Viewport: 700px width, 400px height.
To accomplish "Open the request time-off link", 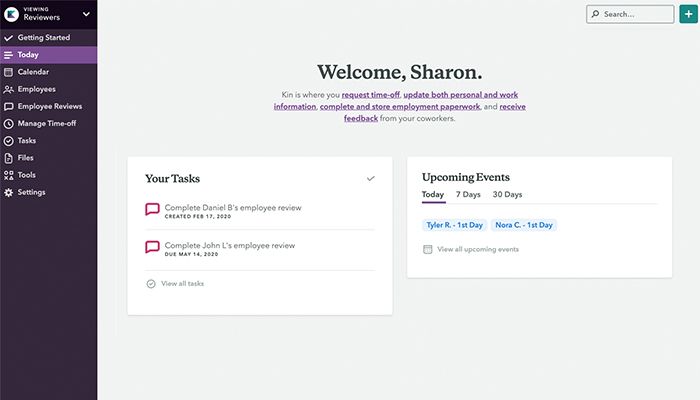I will 370,94.
